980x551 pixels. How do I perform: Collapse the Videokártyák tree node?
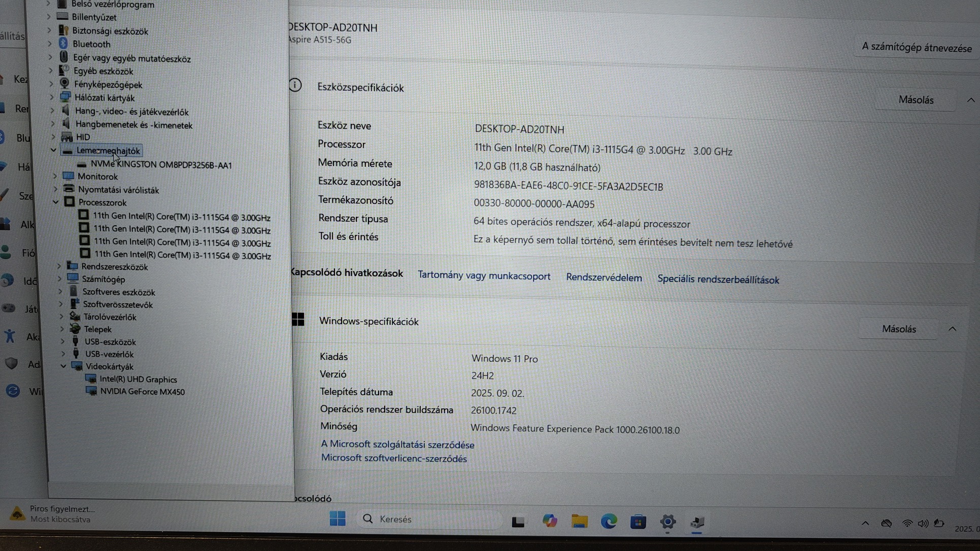coord(63,366)
